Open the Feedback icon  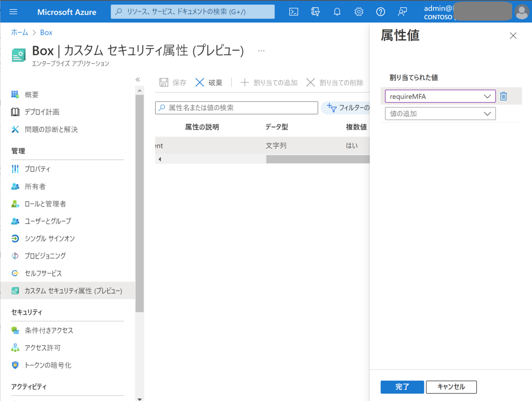(402, 12)
